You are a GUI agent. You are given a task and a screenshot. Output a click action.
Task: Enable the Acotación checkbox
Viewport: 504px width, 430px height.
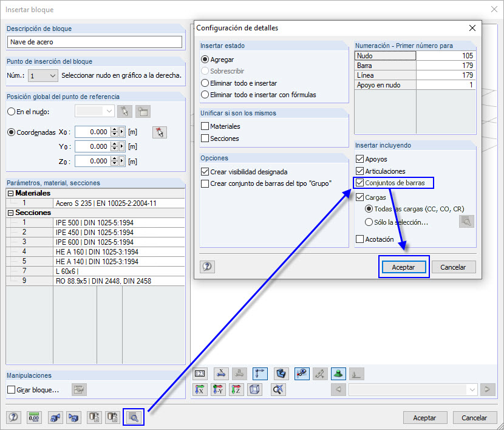pos(361,239)
